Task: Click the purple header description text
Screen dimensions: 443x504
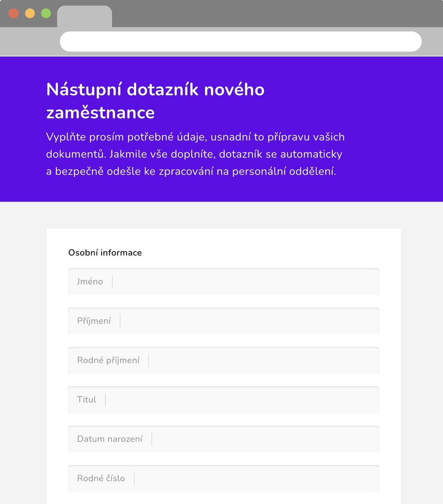Action: click(195, 154)
